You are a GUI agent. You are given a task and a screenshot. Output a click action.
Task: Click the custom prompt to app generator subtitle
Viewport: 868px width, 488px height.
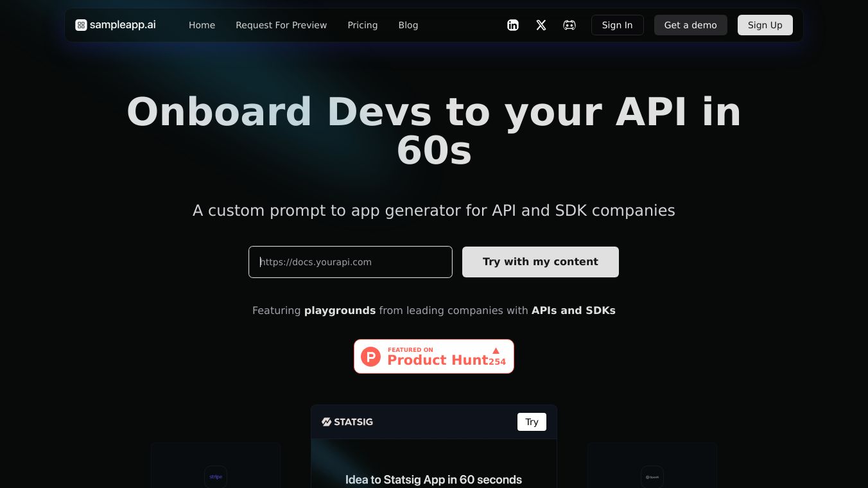434,211
